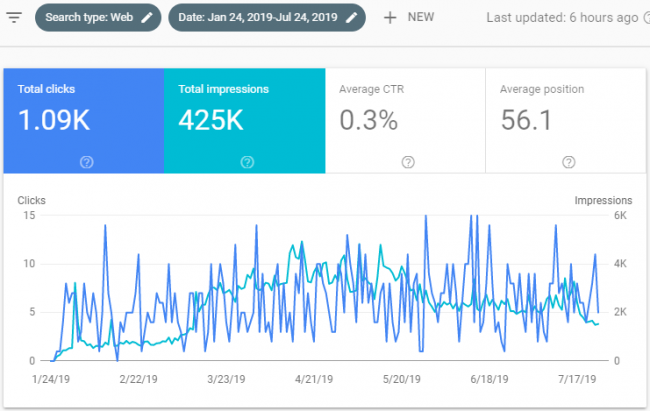Click the 15 clicks axis value
Viewport: 650px width, 411px height.
click(29, 215)
